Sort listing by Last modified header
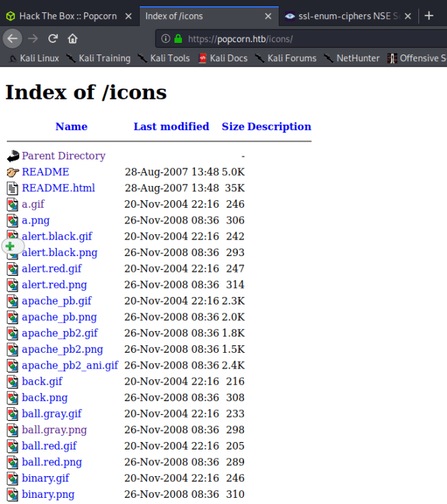 (171, 127)
